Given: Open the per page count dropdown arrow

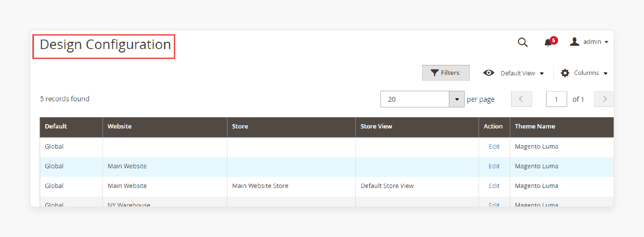Looking at the screenshot, I should pyautogui.click(x=457, y=99).
